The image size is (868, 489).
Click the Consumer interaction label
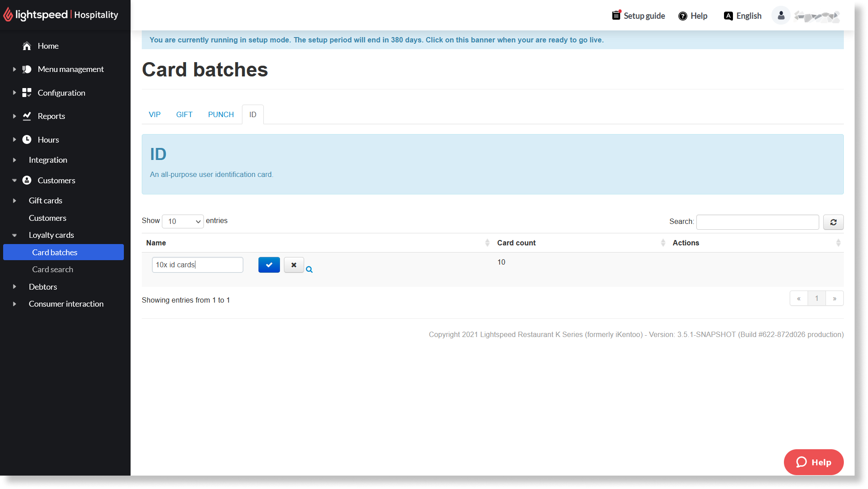[x=66, y=304]
